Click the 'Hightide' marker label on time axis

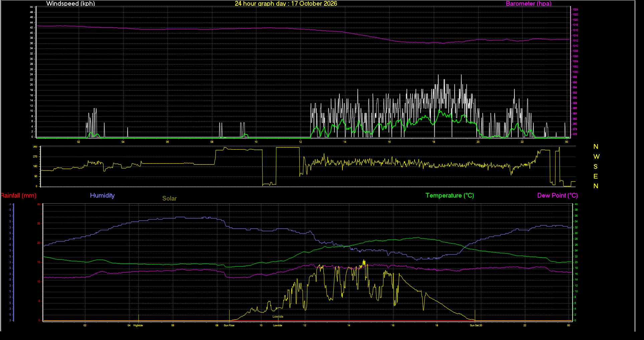(138, 325)
